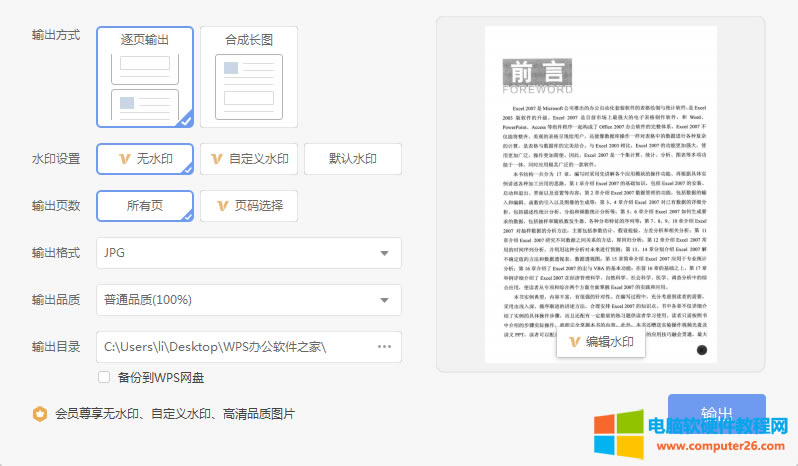This screenshot has width=798, height=466.
Task: Choose the 无水印 no watermark option
Action: point(145,159)
